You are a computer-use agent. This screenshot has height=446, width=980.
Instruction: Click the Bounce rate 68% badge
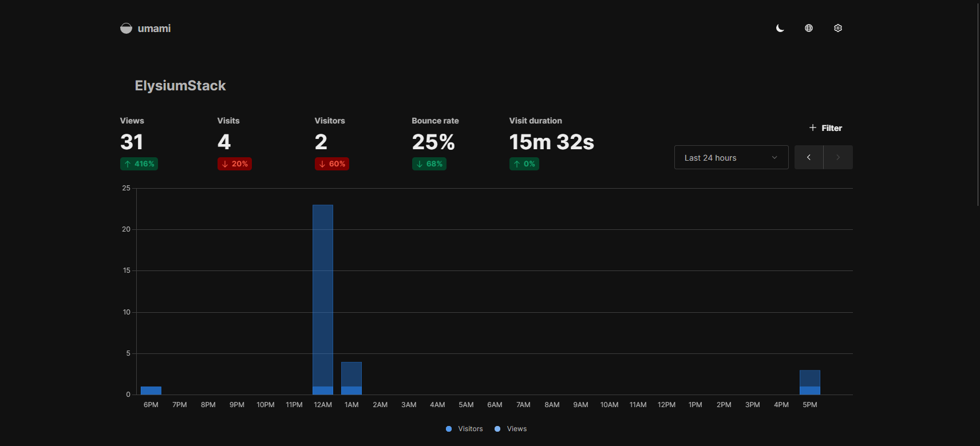(429, 164)
